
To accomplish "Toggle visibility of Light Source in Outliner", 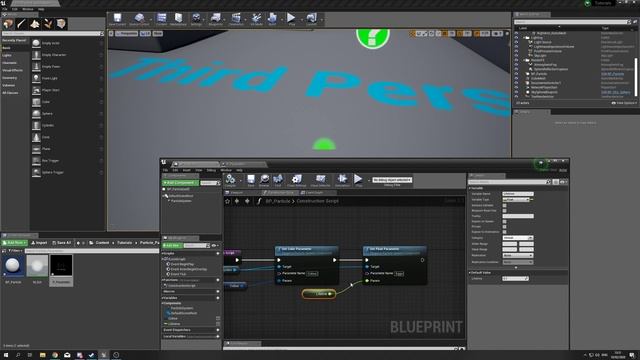I will [x=516, y=42].
